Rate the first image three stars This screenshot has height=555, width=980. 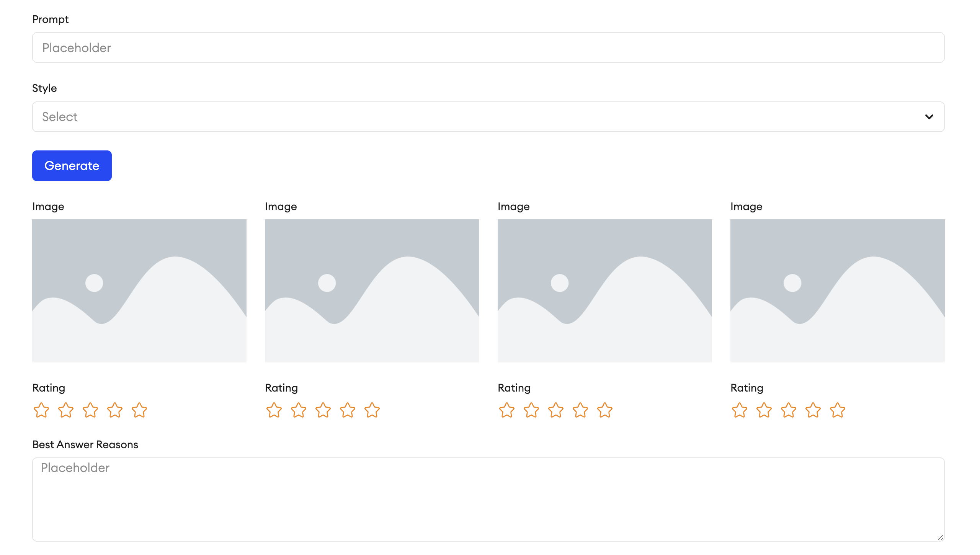coord(90,410)
